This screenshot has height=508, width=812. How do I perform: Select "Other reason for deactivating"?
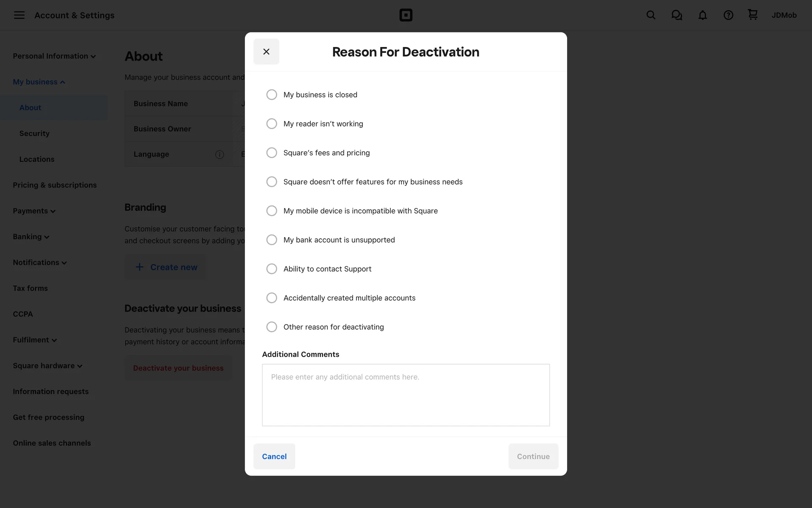click(x=272, y=327)
